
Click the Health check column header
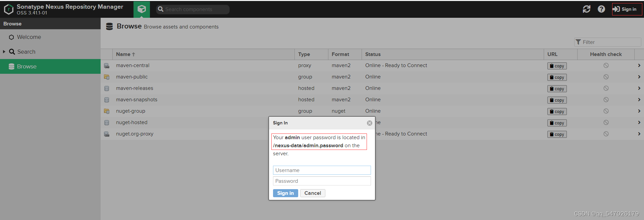606,54
